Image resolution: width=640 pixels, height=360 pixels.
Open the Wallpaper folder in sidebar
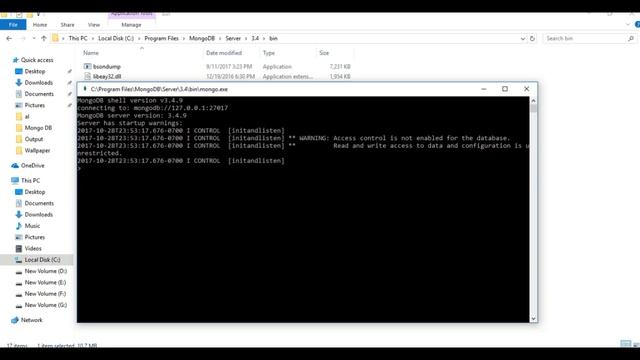click(37, 151)
